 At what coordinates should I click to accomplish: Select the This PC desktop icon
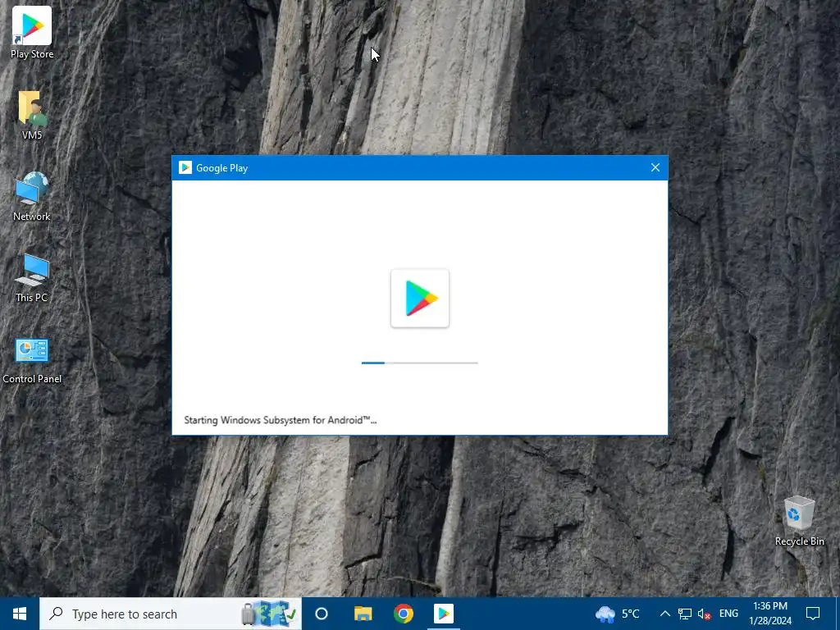click(x=32, y=277)
